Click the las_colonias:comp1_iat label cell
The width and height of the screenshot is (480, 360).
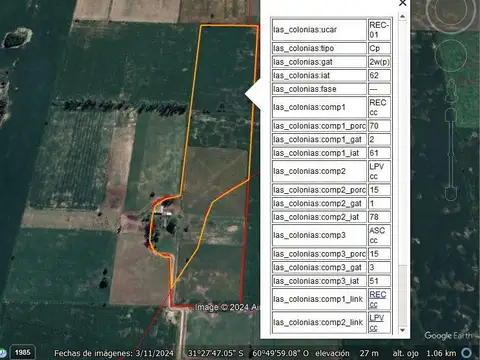tap(319, 153)
